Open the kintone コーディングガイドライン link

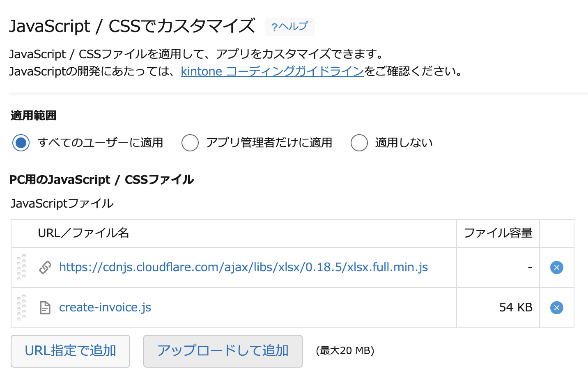point(272,71)
